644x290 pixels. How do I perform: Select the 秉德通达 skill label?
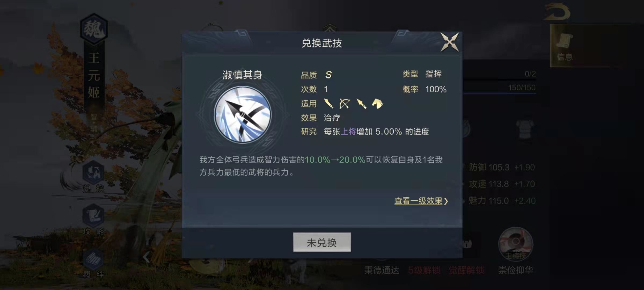pyautogui.click(x=382, y=270)
